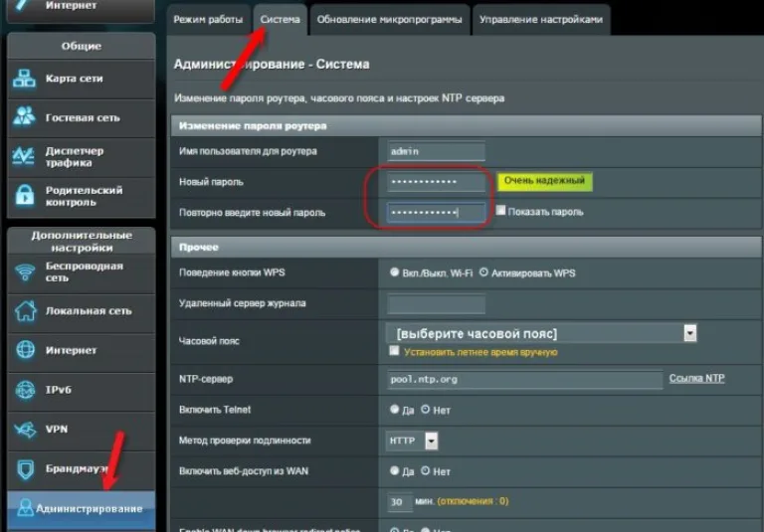Click the Общие sidebar header
The width and height of the screenshot is (764, 532).
pos(82,47)
